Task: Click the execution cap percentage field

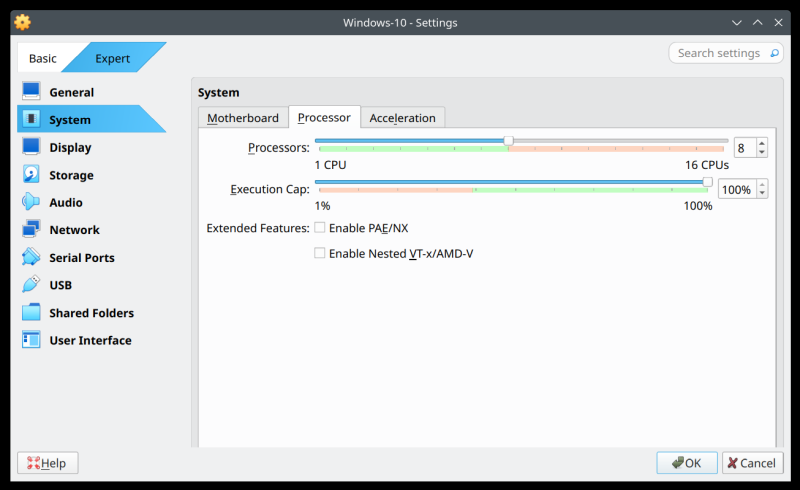Action: pos(737,189)
